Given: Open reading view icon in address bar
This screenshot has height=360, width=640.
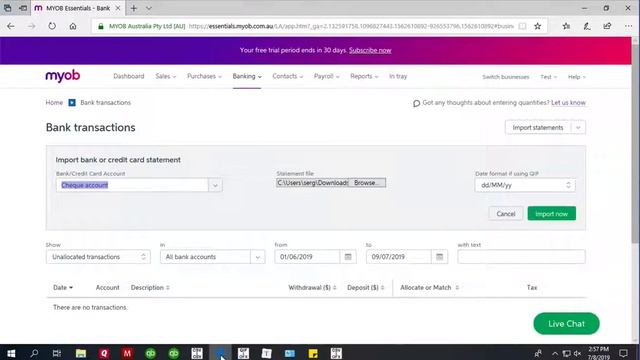Looking at the screenshot, I should tap(522, 26).
